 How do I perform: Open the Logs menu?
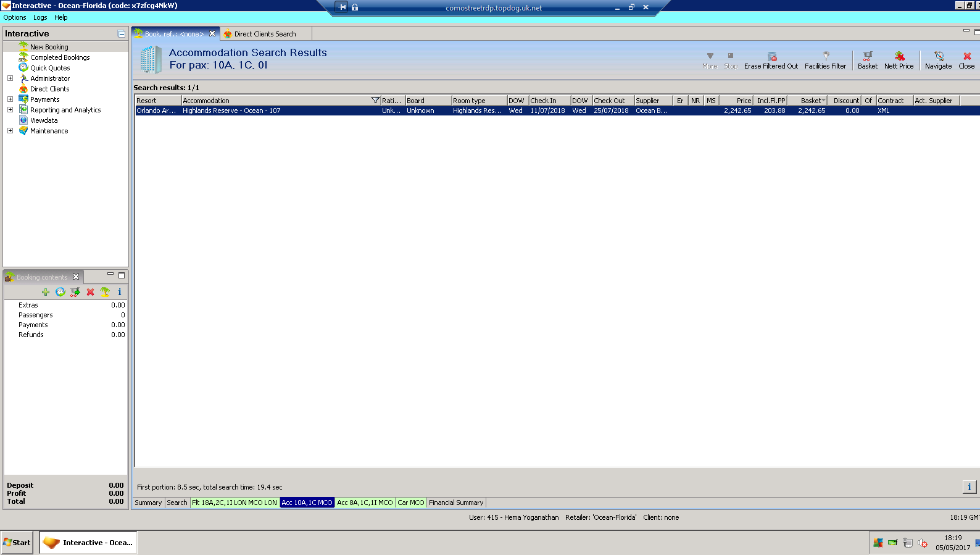tap(40, 17)
